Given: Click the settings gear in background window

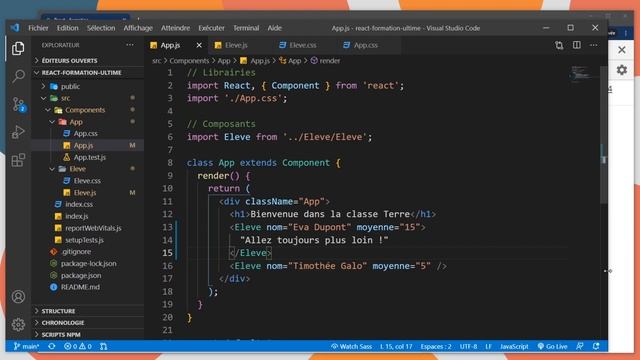Looking at the screenshot, I should [622, 70].
